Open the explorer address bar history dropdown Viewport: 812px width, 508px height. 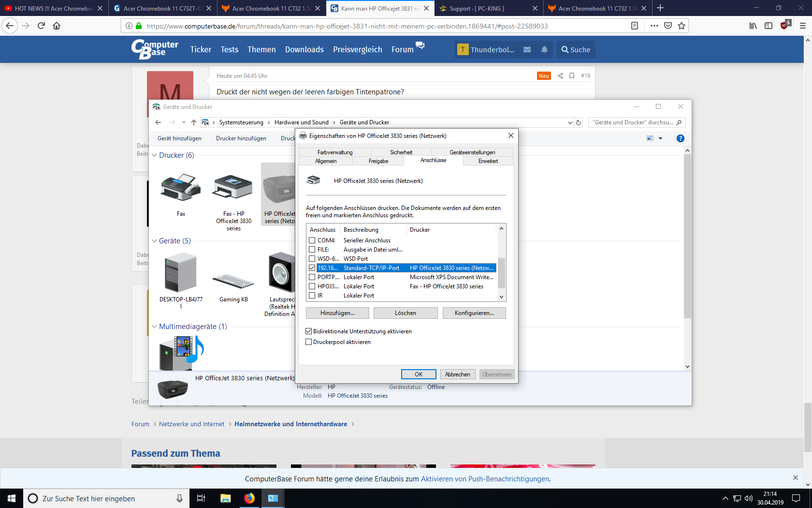(x=570, y=123)
